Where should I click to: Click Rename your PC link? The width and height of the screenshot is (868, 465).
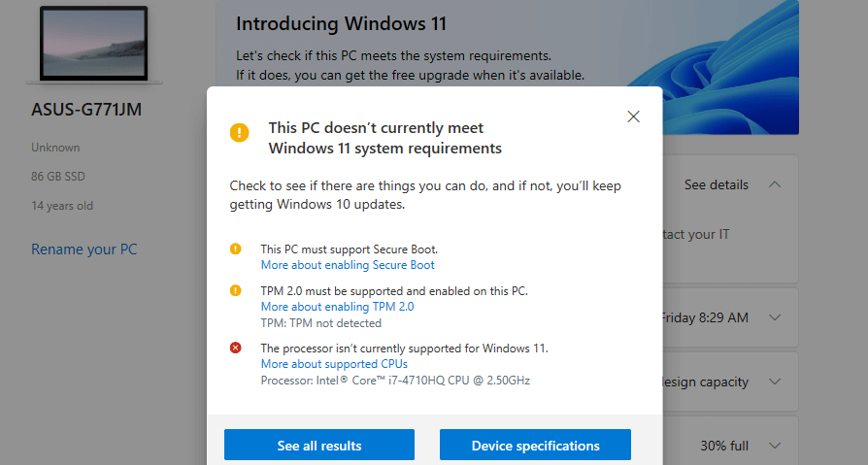pos(84,249)
